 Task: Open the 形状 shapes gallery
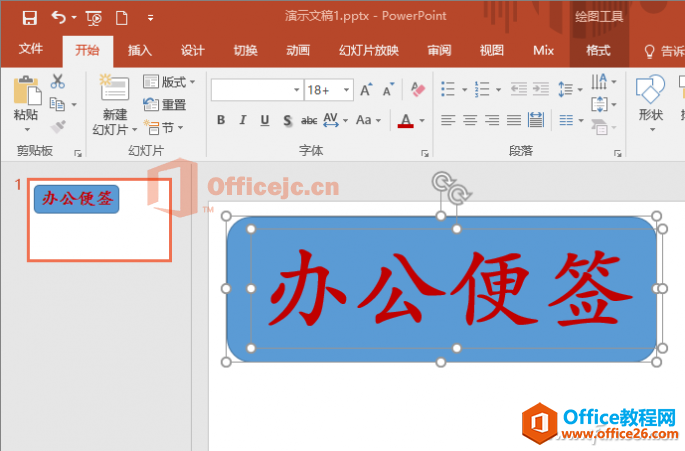[x=651, y=103]
